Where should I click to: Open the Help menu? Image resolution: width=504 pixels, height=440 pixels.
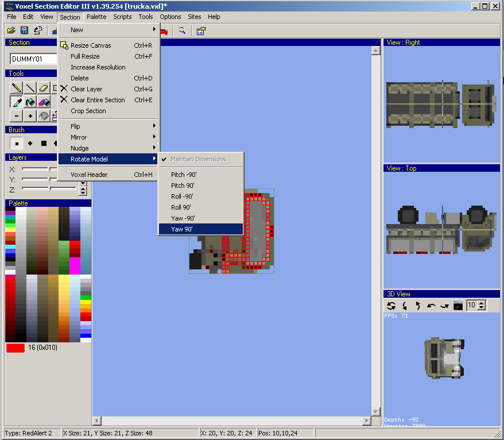[x=214, y=17]
